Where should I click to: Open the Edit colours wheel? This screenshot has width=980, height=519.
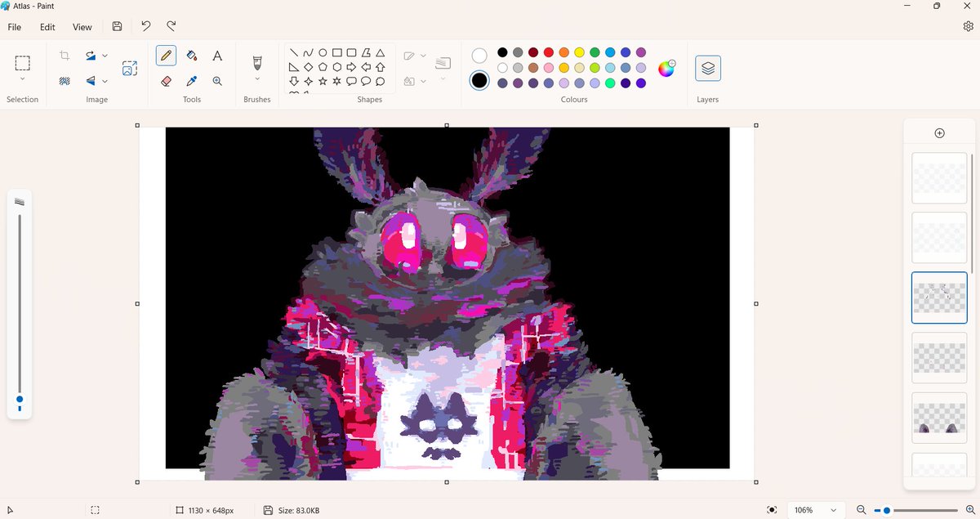[x=667, y=68]
